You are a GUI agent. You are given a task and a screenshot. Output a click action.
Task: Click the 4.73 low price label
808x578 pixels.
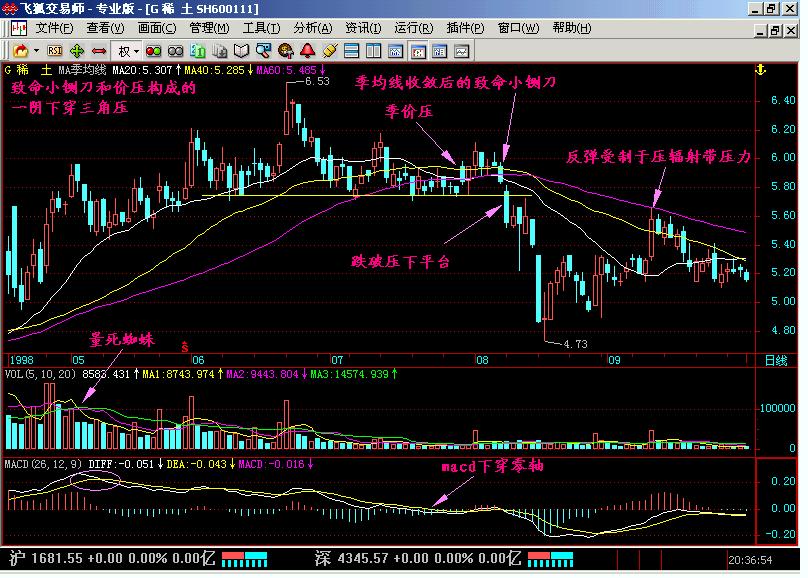pyautogui.click(x=576, y=344)
